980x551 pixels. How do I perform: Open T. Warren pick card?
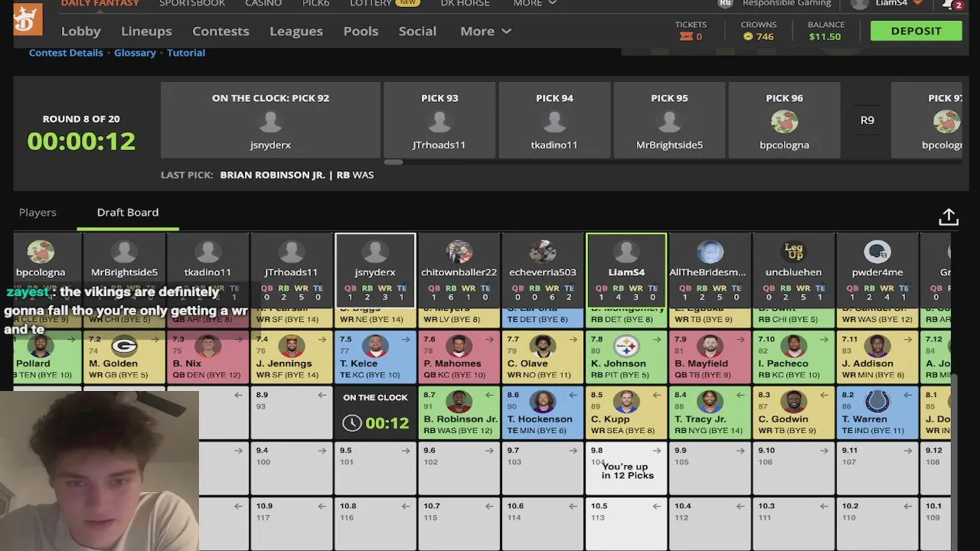[x=877, y=412]
